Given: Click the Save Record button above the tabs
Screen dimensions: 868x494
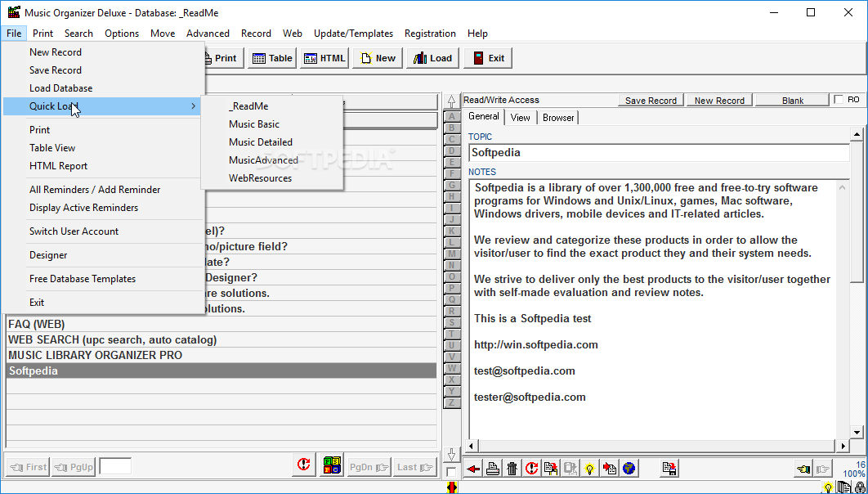Looking at the screenshot, I should 651,101.
